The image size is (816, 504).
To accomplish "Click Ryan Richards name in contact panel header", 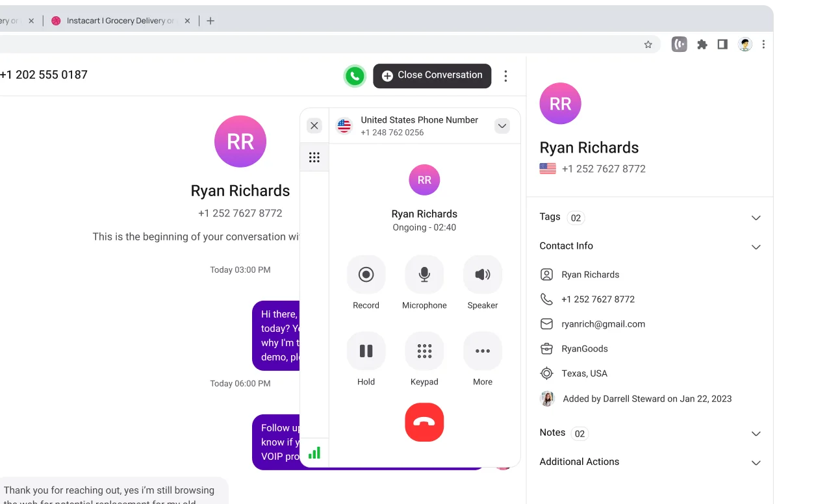I will coord(589,147).
